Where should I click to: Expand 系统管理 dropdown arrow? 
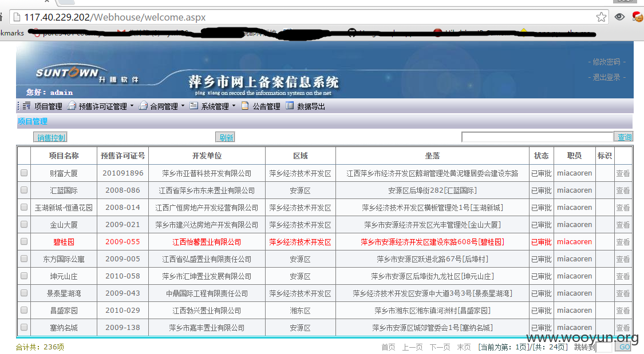pos(234,106)
